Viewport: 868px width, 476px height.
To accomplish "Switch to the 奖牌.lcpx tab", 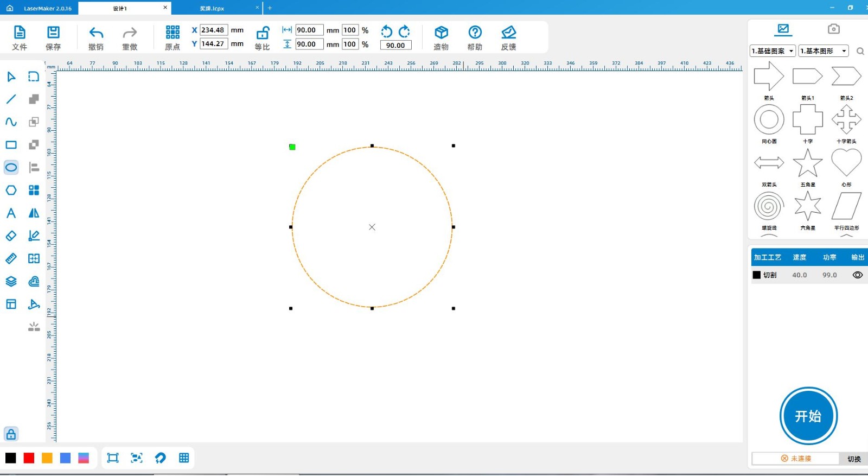I will click(212, 8).
